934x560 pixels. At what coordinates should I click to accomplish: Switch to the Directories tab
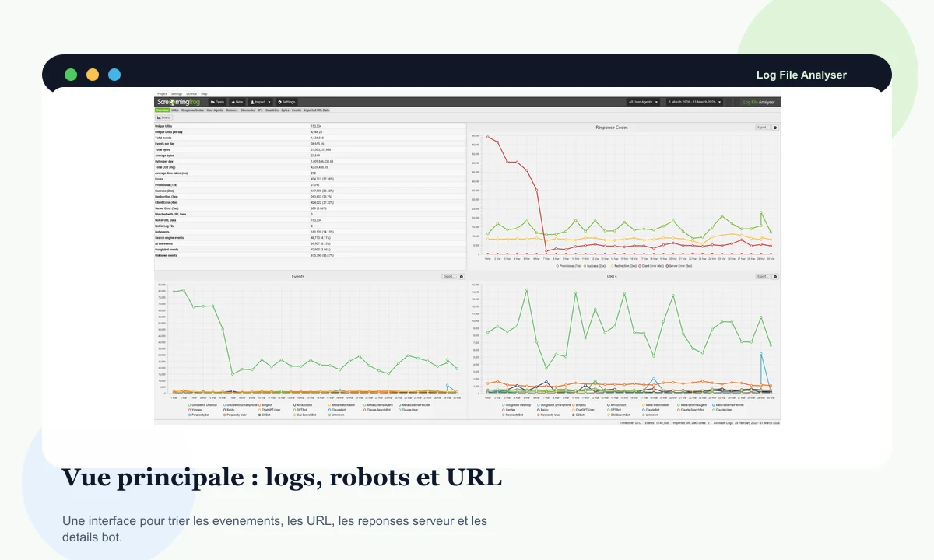[x=248, y=110]
